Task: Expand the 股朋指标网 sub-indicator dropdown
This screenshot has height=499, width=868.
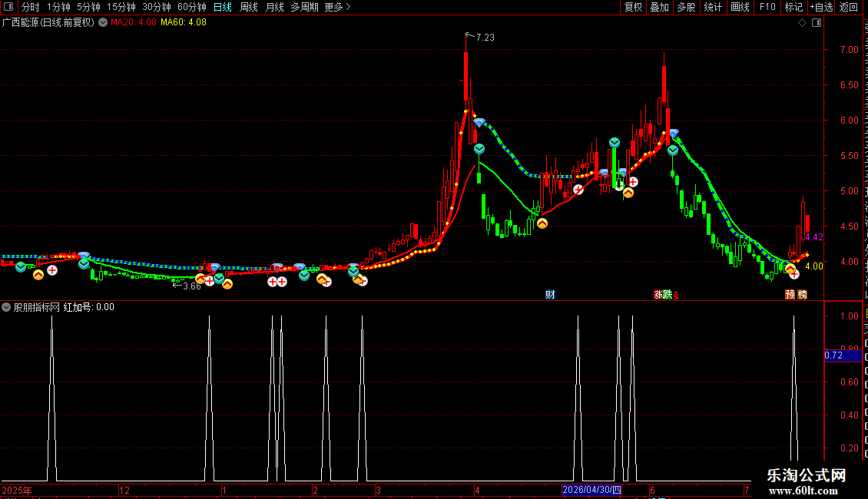Action: point(6,307)
